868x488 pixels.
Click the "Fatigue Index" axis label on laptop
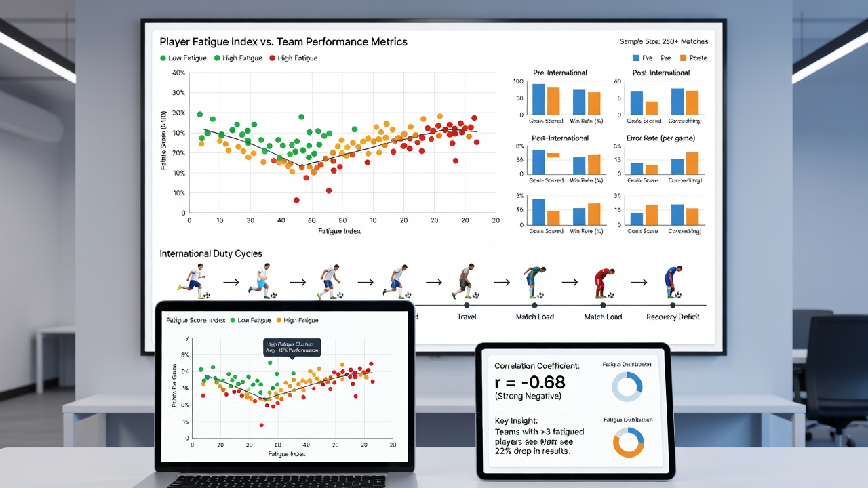click(x=288, y=454)
